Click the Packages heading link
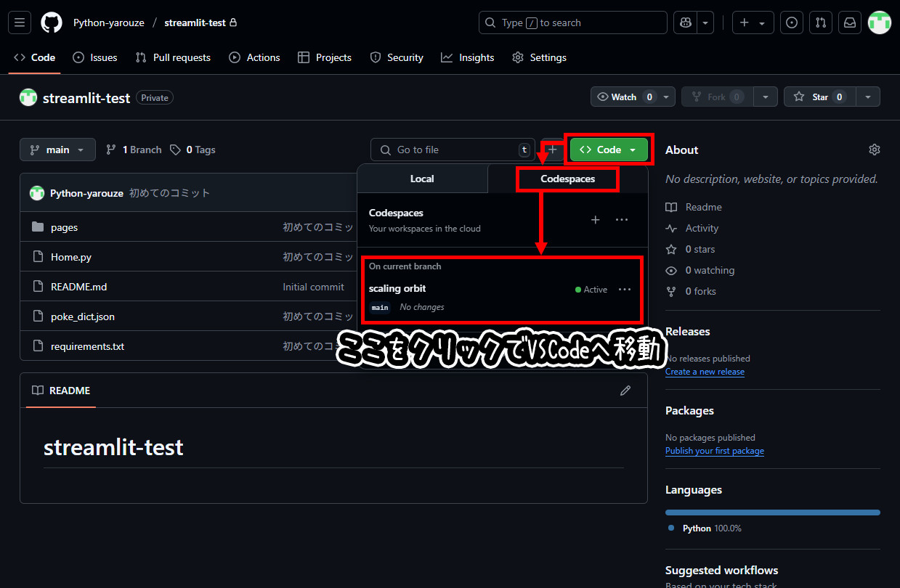The image size is (900, 588). pos(689,410)
